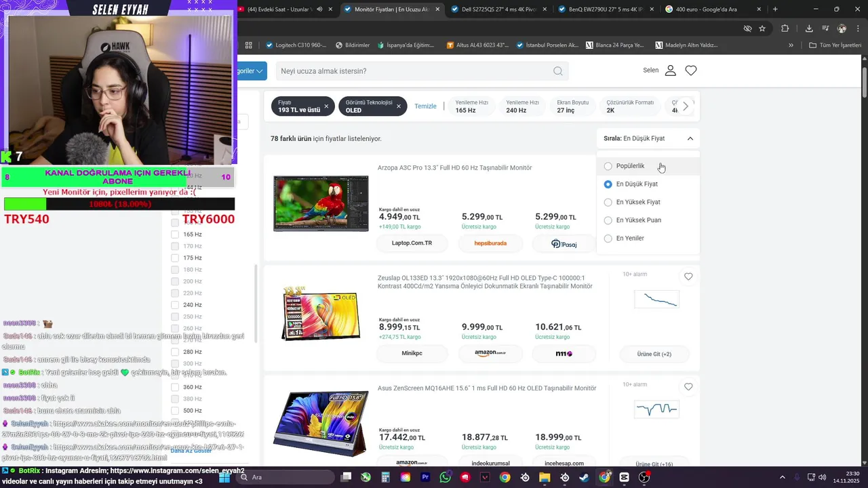Click the search magnifier icon in the search box
Screen dimensions: 868x488
557,71
